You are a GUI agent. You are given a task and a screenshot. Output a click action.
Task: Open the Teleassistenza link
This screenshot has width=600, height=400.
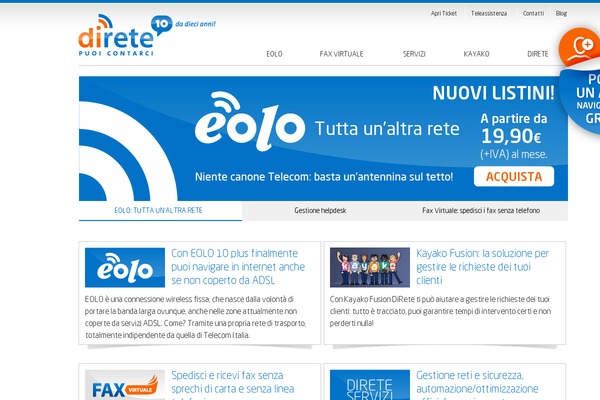click(489, 13)
